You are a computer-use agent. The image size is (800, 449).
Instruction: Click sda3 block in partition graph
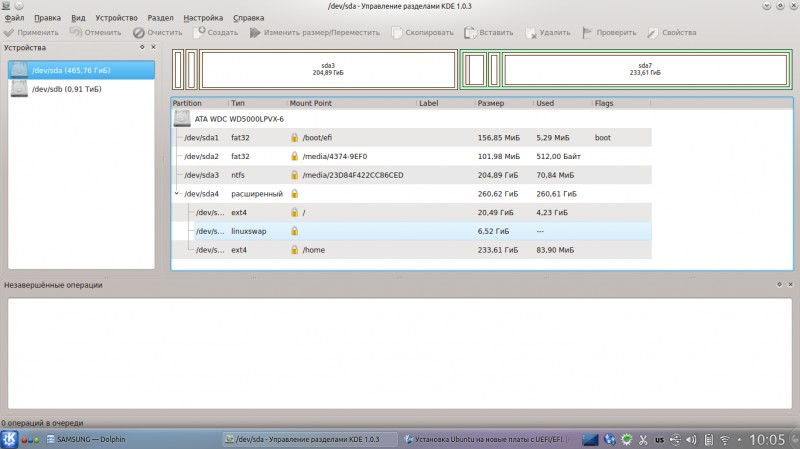(x=328, y=69)
